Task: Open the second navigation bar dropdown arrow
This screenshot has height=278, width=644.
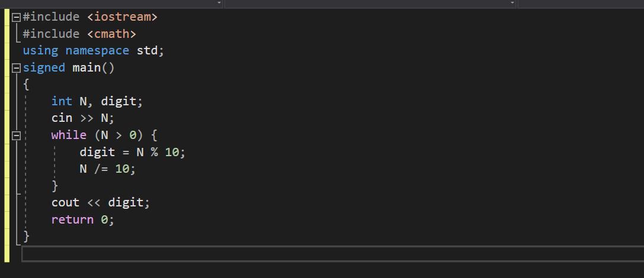Action: [512, 3]
